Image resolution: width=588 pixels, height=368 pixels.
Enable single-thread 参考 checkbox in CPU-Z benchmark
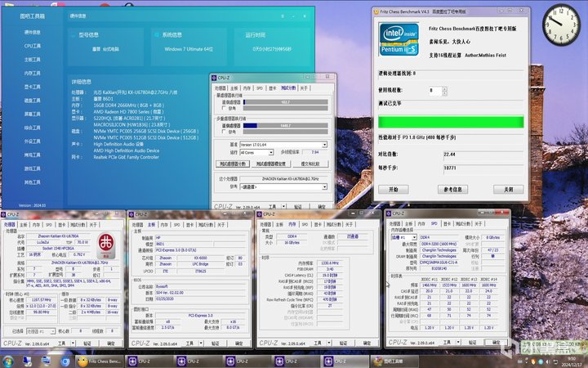tap(225, 108)
